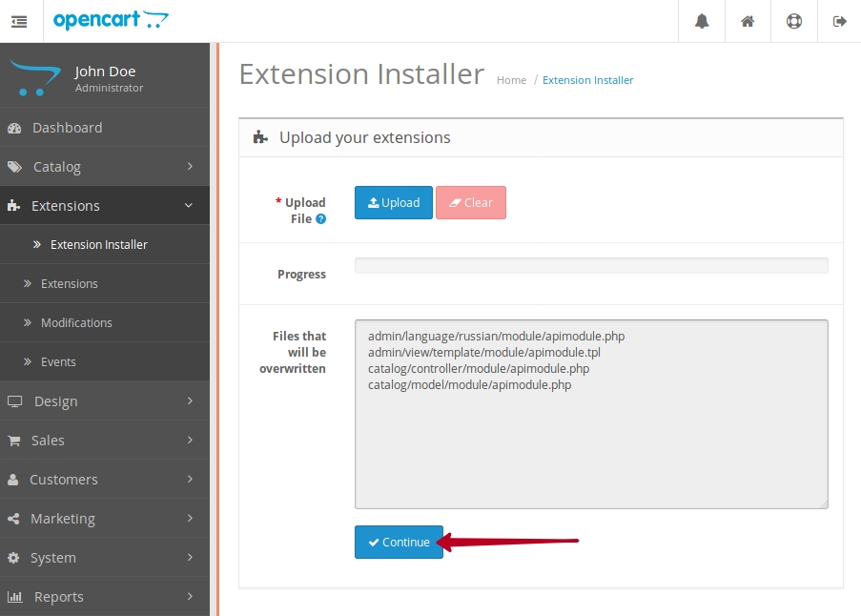Collapse the Extensions menu section
Viewport: 861px width, 616px height.
tap(103, 206)
